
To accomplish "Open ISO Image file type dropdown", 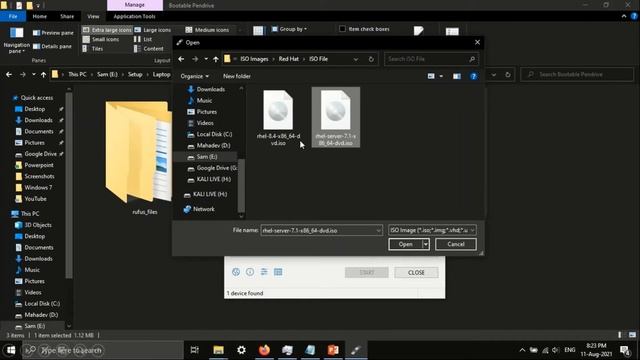I will 432,230.
